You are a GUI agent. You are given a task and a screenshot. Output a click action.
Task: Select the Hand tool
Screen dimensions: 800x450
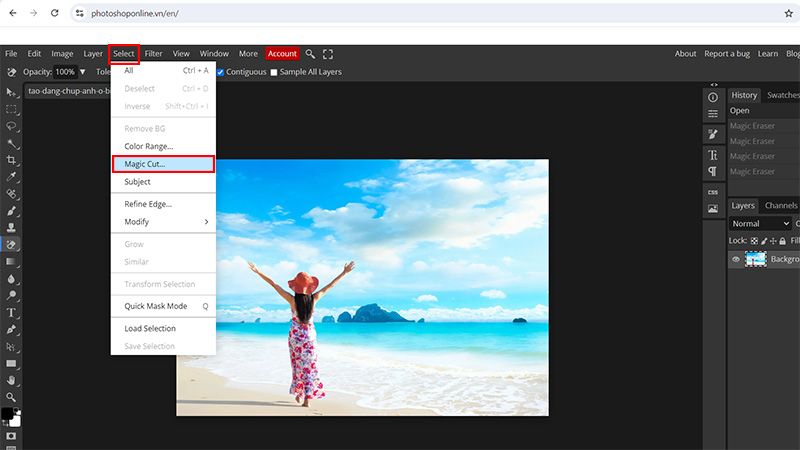click(x=11, y=381)
